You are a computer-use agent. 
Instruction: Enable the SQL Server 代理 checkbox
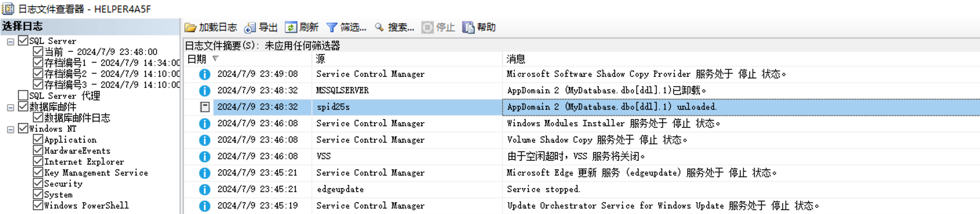[x=24, y=96]
